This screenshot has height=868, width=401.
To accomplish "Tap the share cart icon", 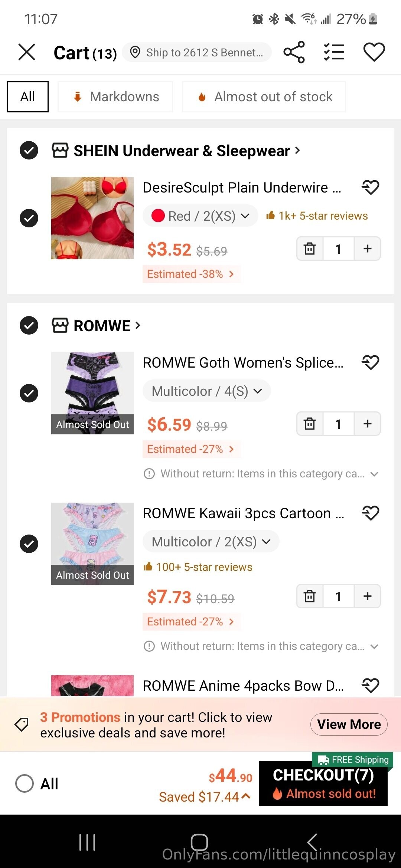I will (294, 52).
